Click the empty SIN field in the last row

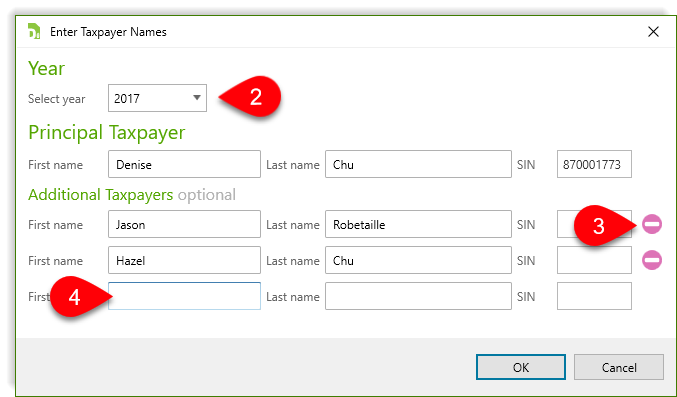coord(594,296)
